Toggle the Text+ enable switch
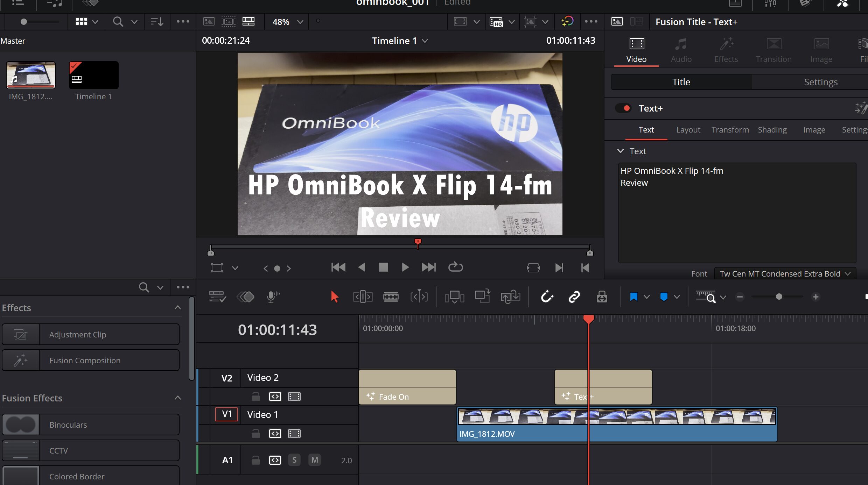Image resolution: width=868 pixels, height=485 pixels. [x=623, y=108]
